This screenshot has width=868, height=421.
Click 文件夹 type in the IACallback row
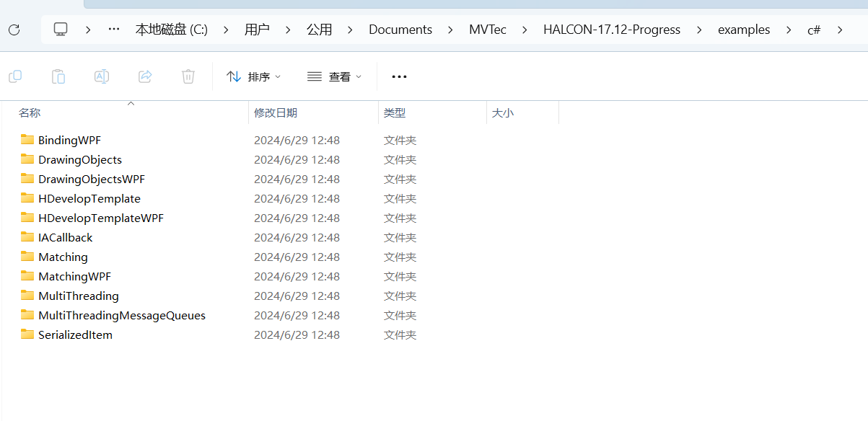(400, 237)
